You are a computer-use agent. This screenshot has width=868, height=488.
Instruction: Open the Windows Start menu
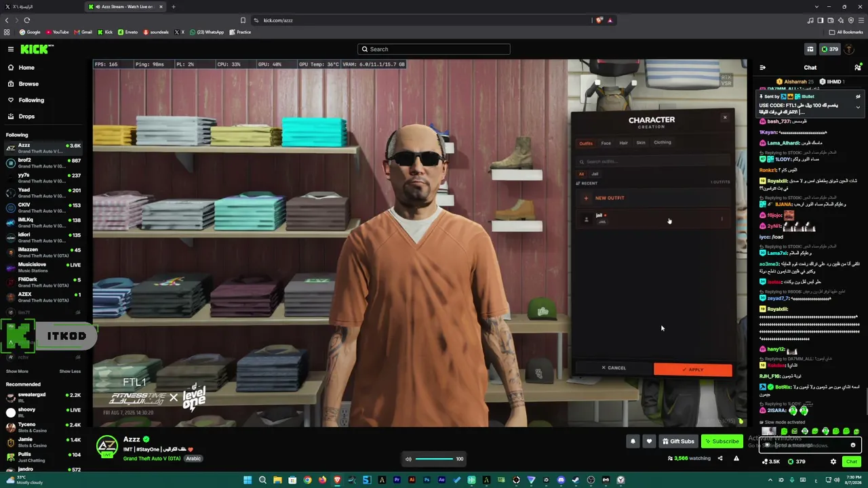[x=248, y=480]
